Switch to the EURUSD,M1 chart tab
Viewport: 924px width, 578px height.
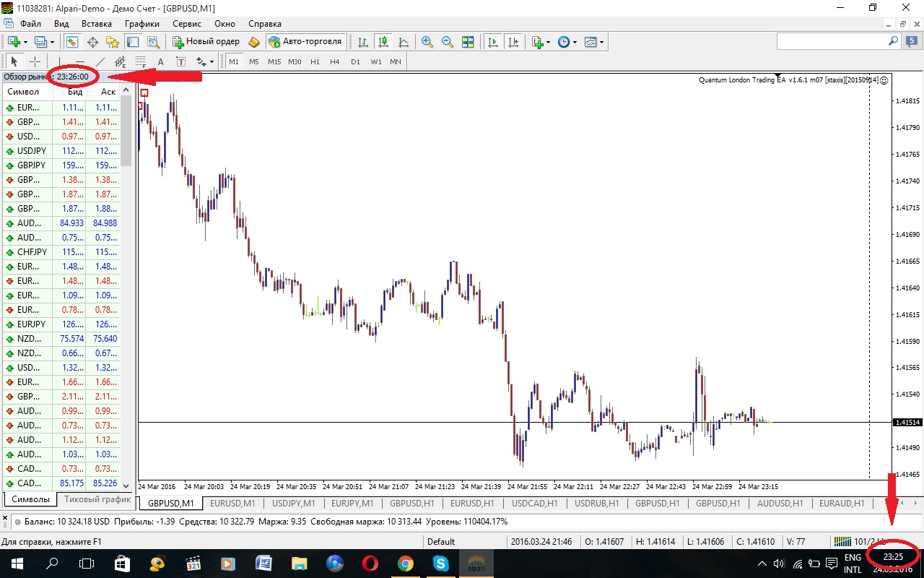[232, 503]
